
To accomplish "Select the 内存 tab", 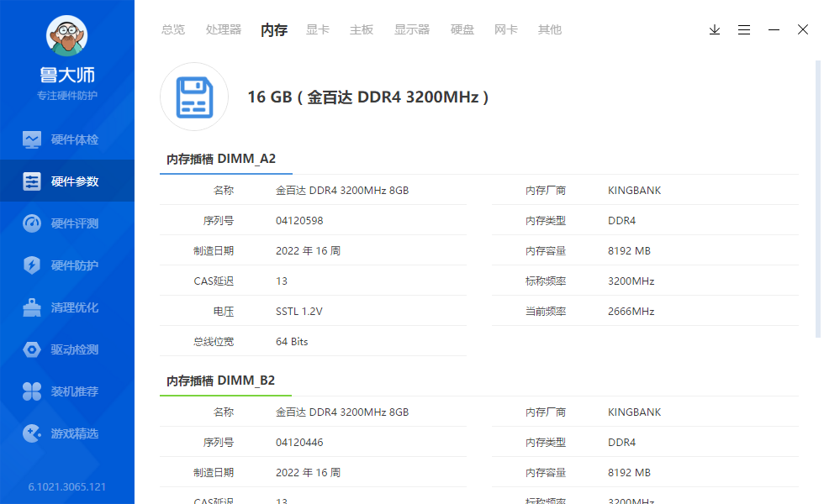I will click(x=274, y=30).
